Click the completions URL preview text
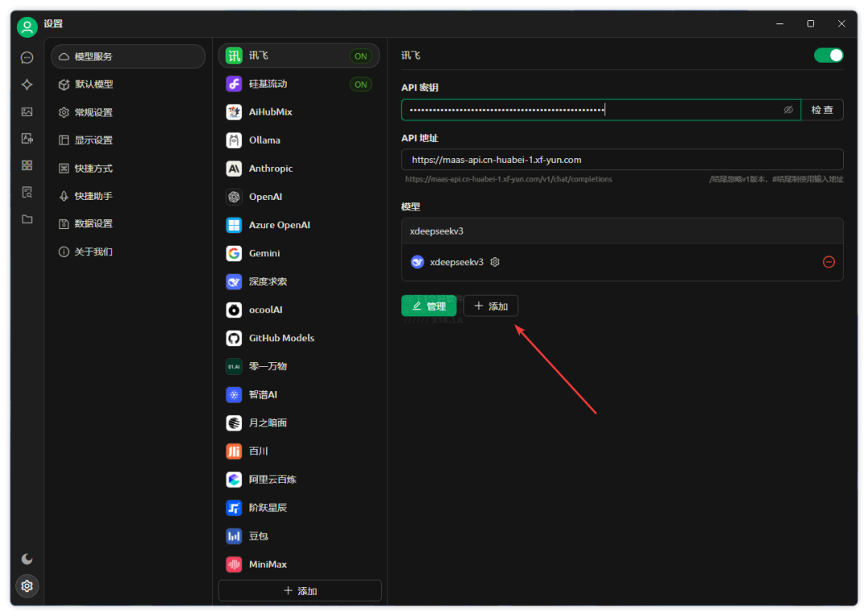The image size is (868, 616). [509, 179]
